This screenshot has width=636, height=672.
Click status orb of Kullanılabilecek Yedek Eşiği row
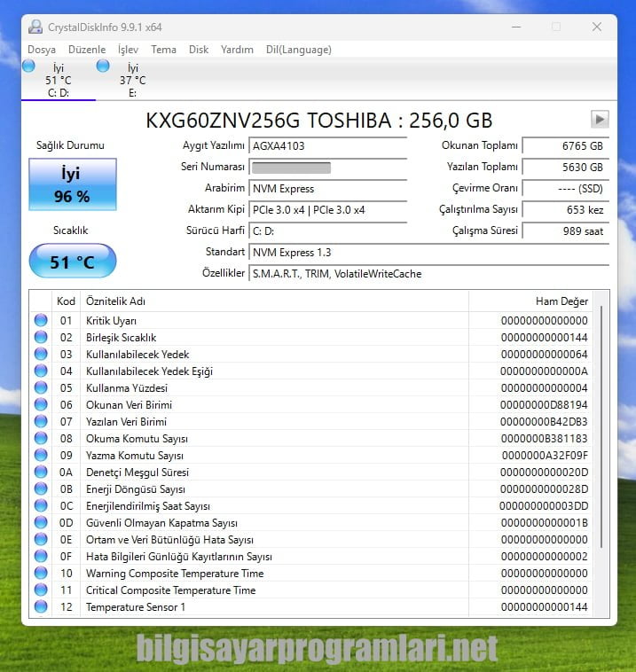click(41, 371)
